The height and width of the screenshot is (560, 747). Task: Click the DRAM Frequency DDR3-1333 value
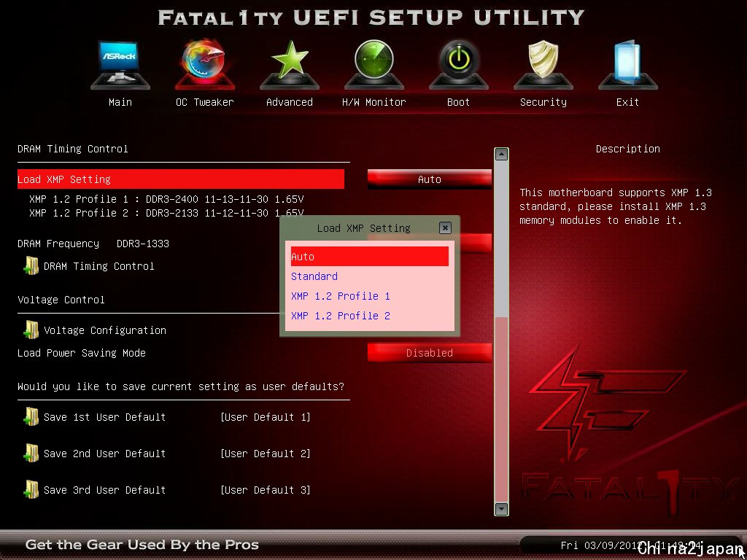click(x=143, y=244)
